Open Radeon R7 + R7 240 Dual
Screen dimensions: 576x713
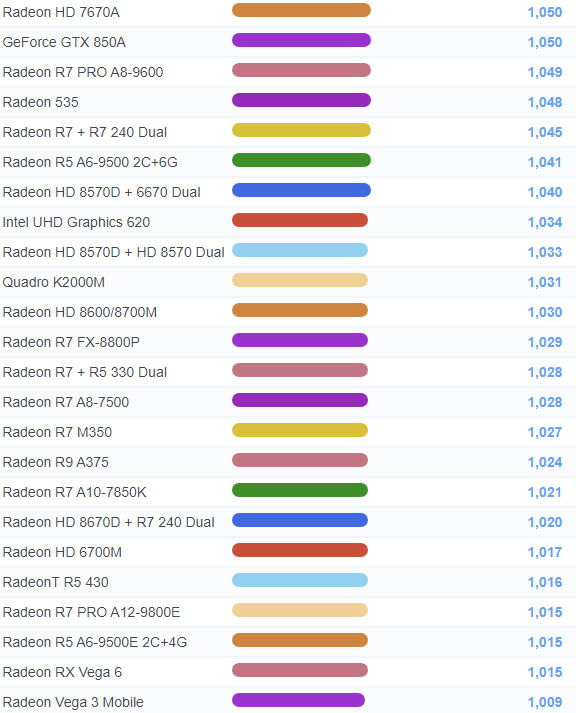tap(85, 132)
